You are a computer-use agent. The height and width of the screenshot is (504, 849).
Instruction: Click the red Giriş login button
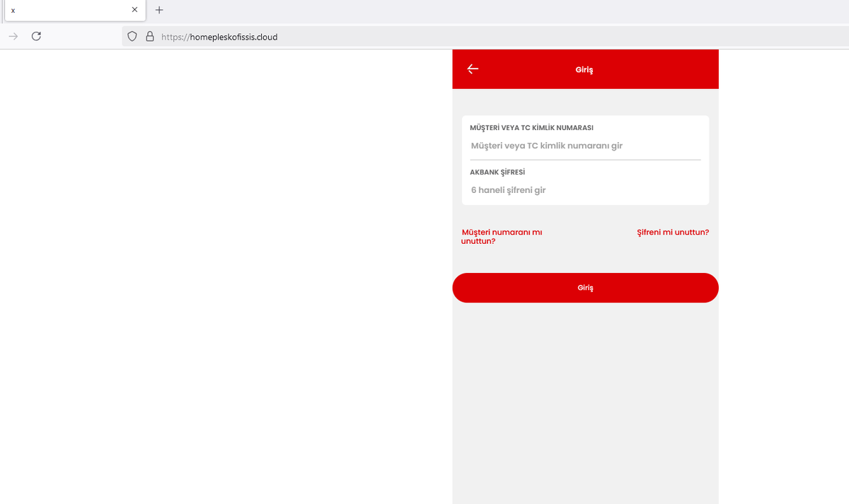[x=585, y=288]
